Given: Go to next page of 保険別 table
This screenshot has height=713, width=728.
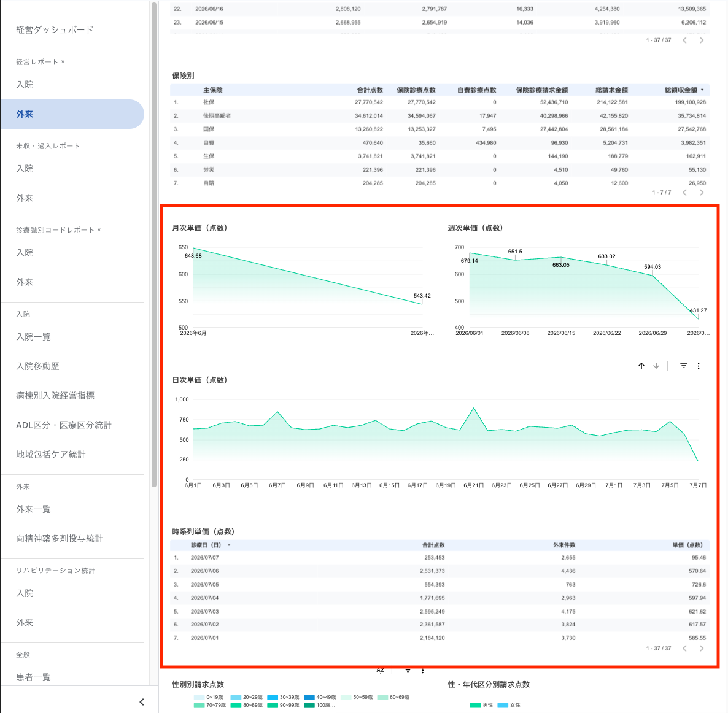Looking at the screenshot, I should click(x=702, y=192).
